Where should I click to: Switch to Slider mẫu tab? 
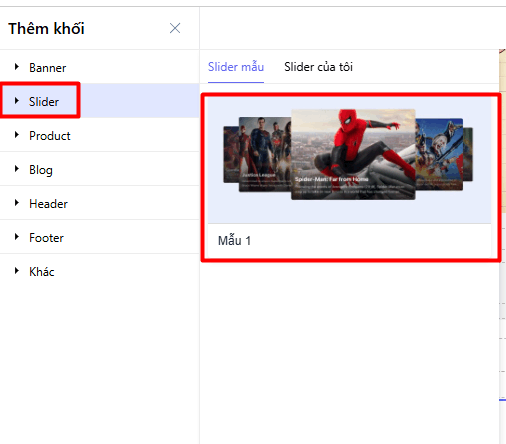tap(236, 67)
